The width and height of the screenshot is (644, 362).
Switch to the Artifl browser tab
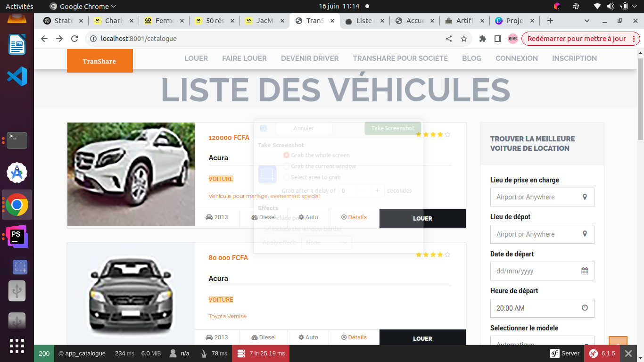(x=465, y=21)
